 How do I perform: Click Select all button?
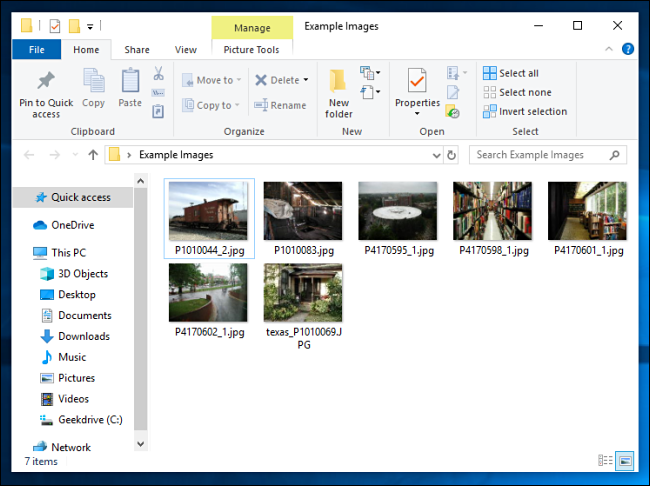(511, 73)
